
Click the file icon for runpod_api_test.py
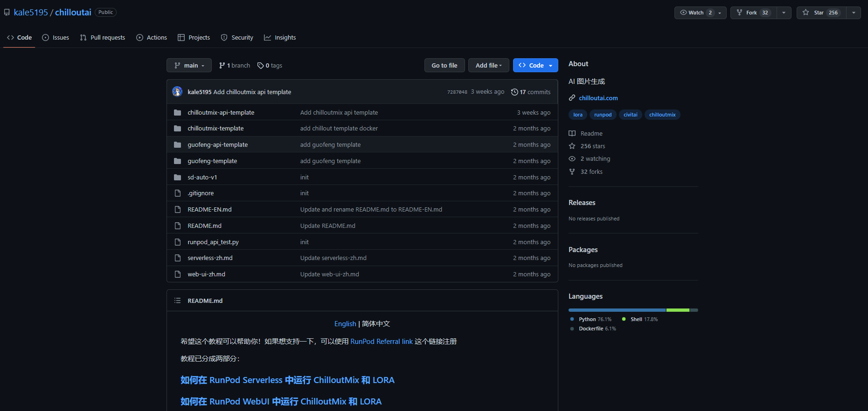[177, 242]
